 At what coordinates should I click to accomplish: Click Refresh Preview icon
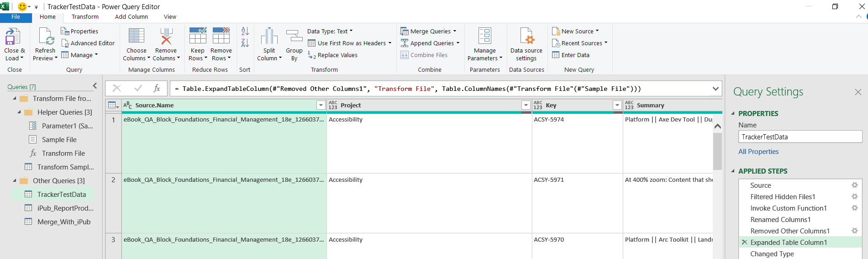(x=46, y=37)
